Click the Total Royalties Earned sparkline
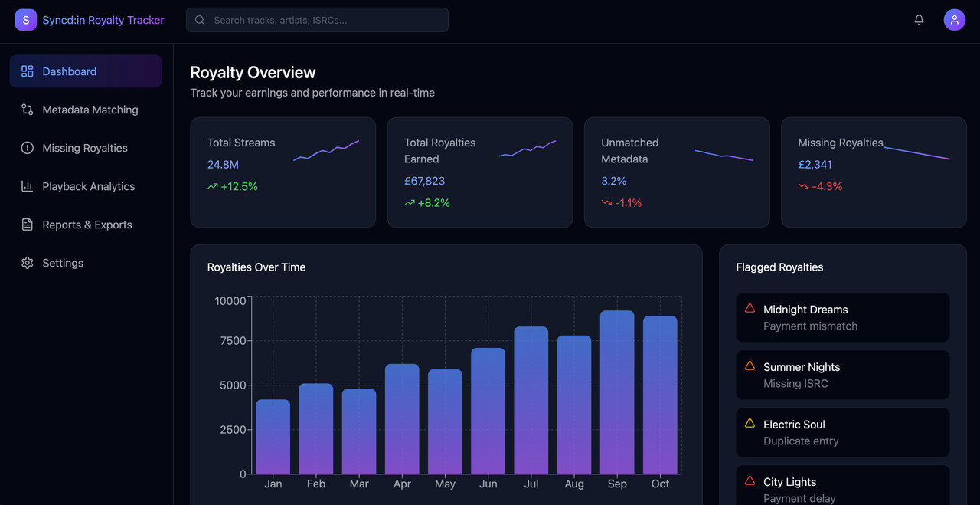This screenshot has height=505, width=980. [528, 149]
